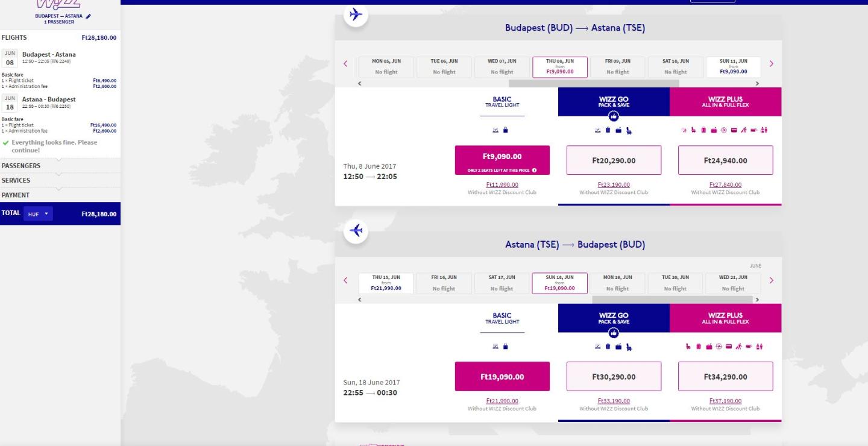Open the Ft23,190.00 non-discount price link

614,185
